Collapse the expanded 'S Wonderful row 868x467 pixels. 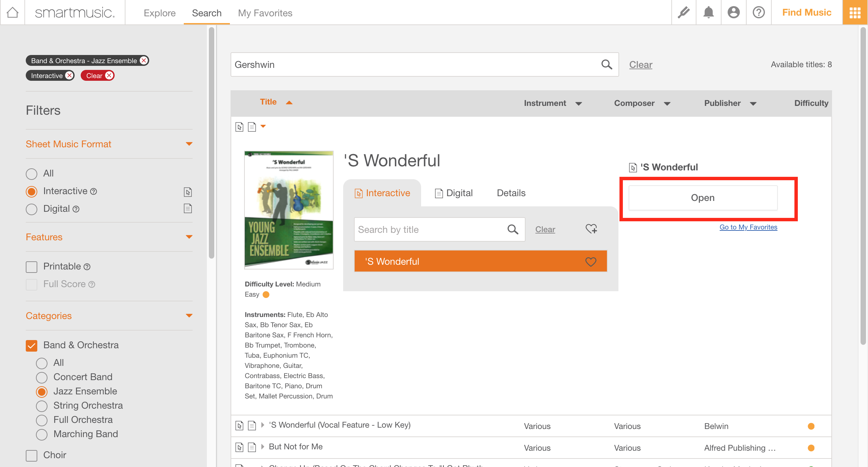pyautogui.click(x=263, y=126)
